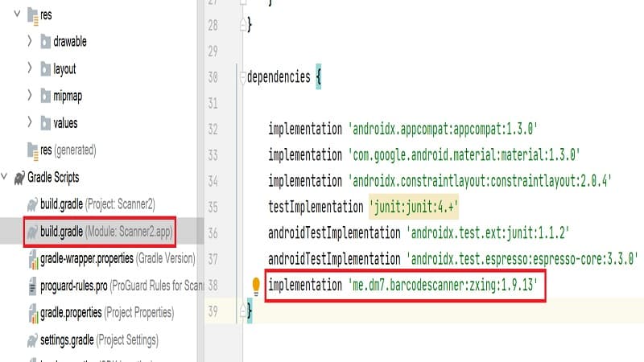Viewport: 644px width, 362px height.
Task: Click the drawable folder icon
Action: click(45, 41)
